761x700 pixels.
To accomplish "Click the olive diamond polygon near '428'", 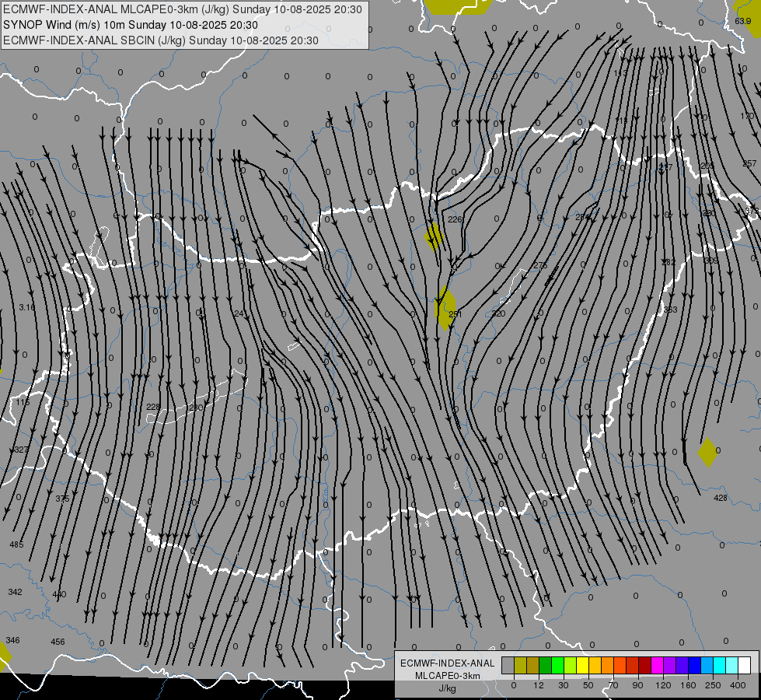I will point(707,452).
